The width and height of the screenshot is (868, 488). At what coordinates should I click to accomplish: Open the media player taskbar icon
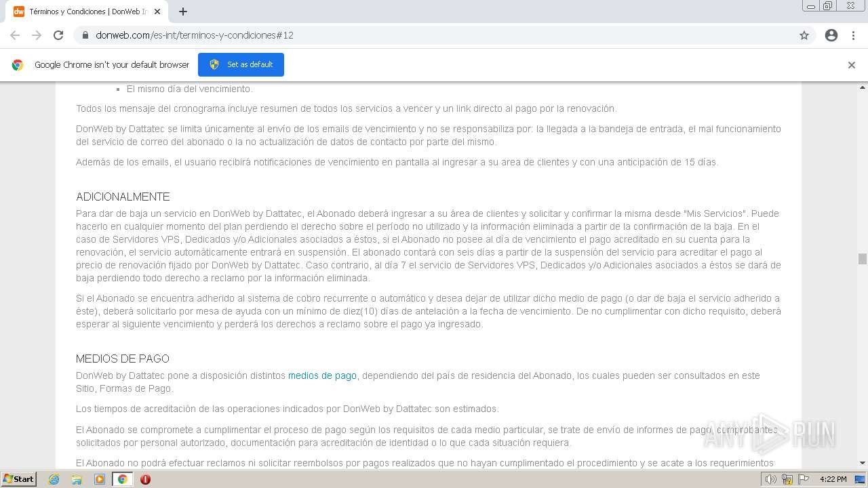(x=100, y=479)
